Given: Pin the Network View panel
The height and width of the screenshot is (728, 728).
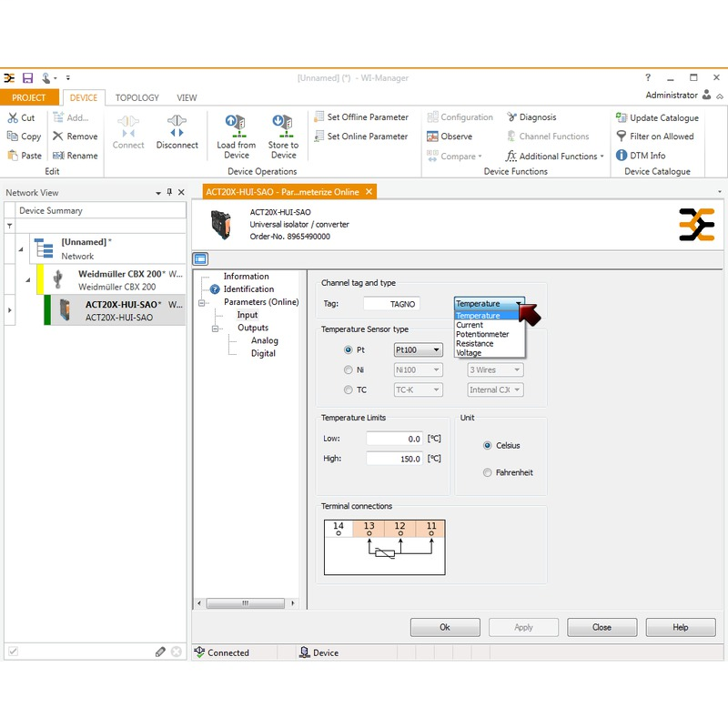Looking at the screenshot, I should (169, 192).
